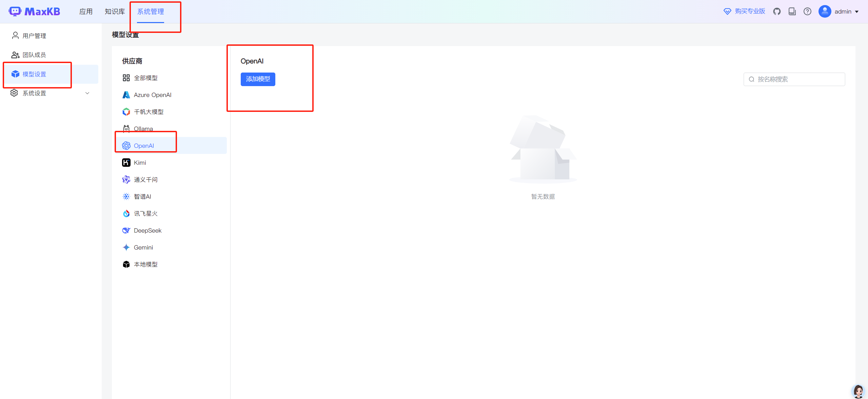Click the model name search field
The width and height of the screenshot is (868, 399).
coord(794,79)
